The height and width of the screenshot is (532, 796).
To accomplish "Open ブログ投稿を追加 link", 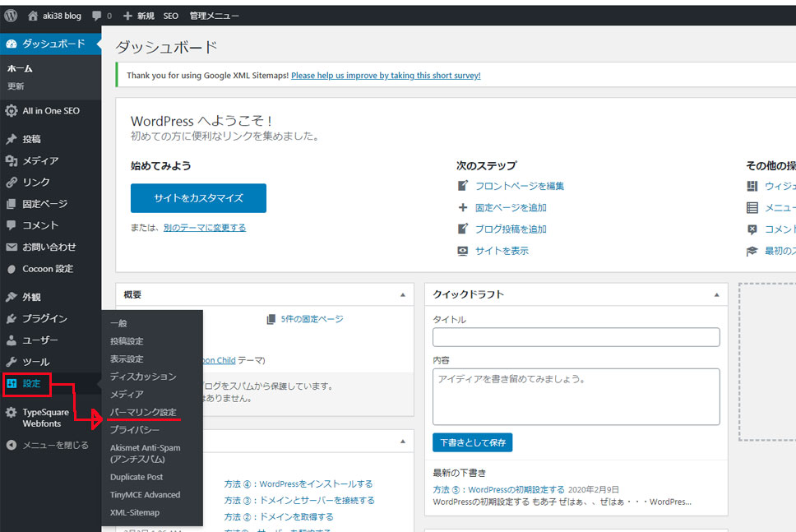I will 511,229.
